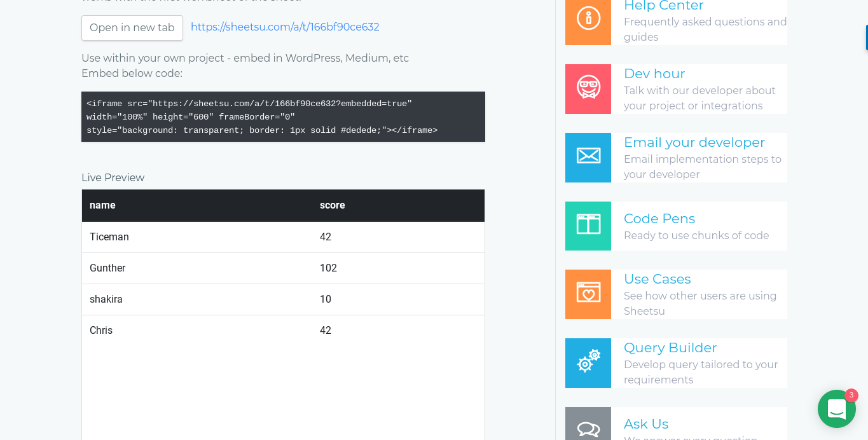Click the Use Cases heart icon
This screenshot has width=868, height=440.
(x=588, y=294)
